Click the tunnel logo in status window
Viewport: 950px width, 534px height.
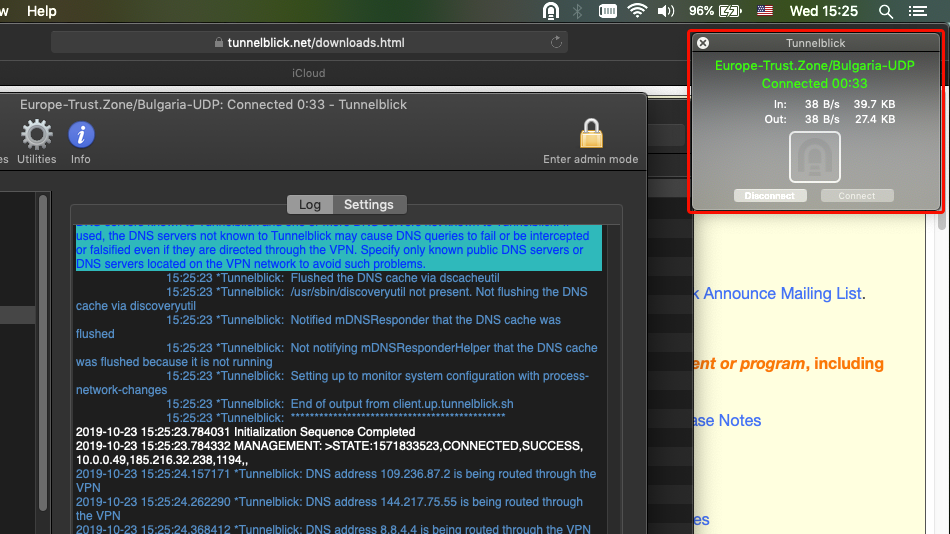pos(814,157)
